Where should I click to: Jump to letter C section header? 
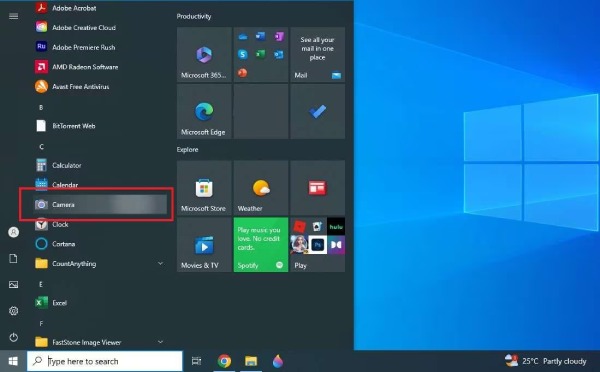pyautogui.click(x=41, y=147)
